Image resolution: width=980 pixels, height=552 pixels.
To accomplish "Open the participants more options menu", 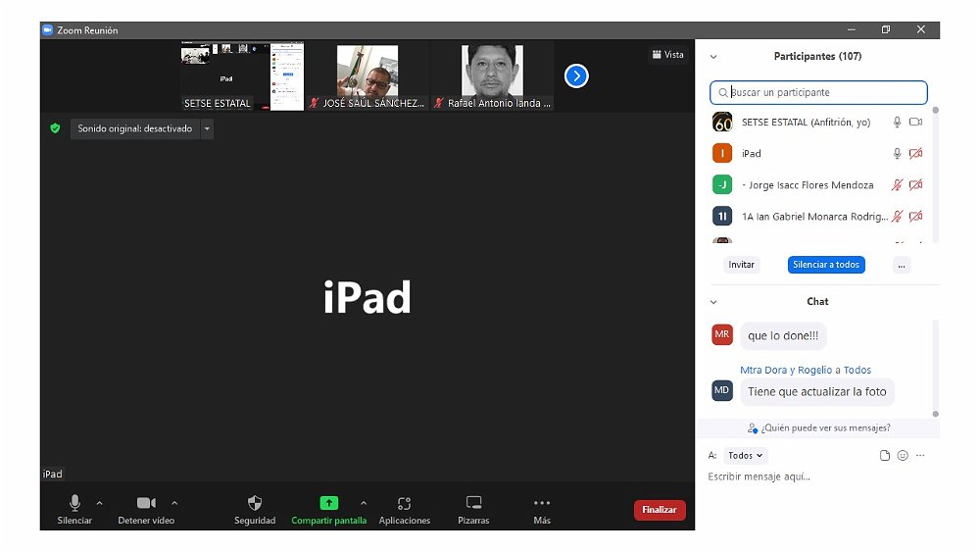I will (902, 265).
